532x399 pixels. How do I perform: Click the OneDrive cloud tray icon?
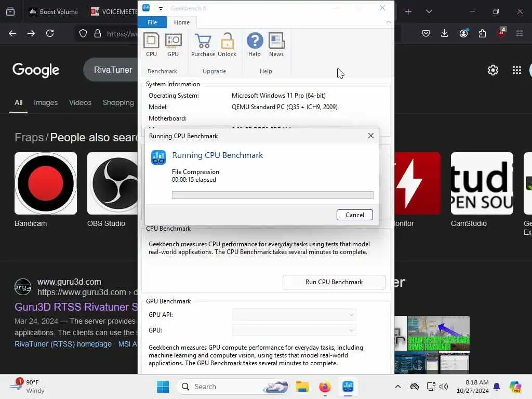click(414, 387)
